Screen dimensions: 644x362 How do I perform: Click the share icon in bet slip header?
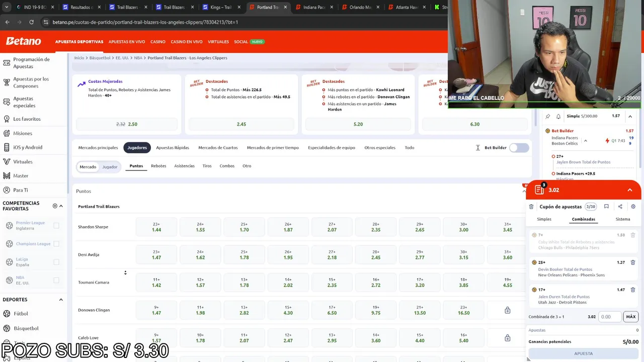point(620,207)
